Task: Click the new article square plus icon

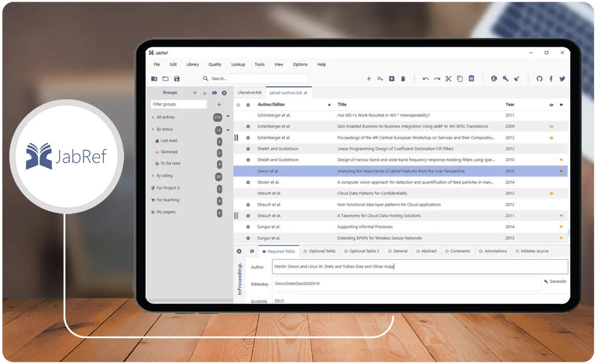Action: (x=391, y=78)
